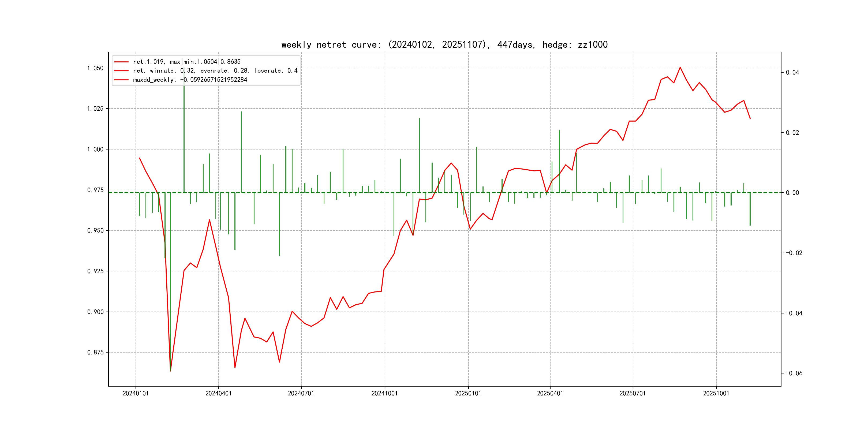Click the 20241001 x-axis label
The width and height of the screenshot is (868, 434).
point(384,393)
